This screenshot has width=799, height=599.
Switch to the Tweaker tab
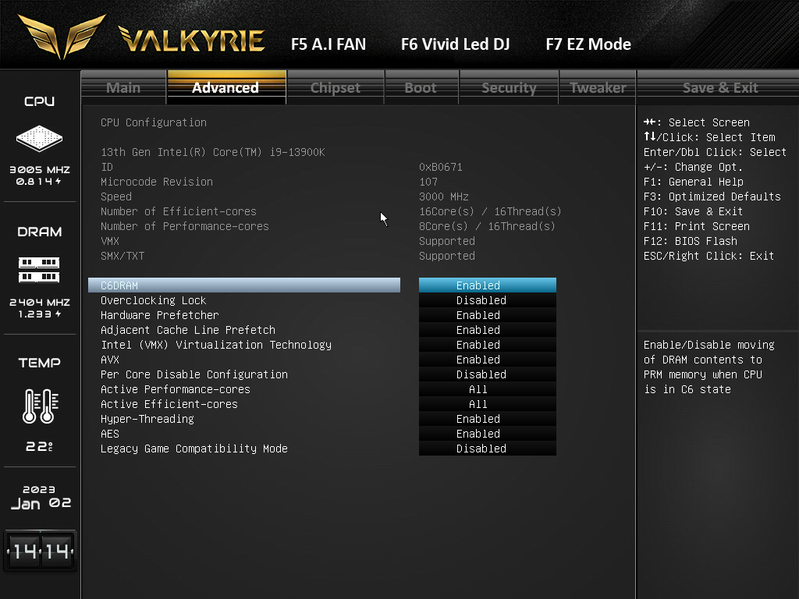[x=597, y=88]
